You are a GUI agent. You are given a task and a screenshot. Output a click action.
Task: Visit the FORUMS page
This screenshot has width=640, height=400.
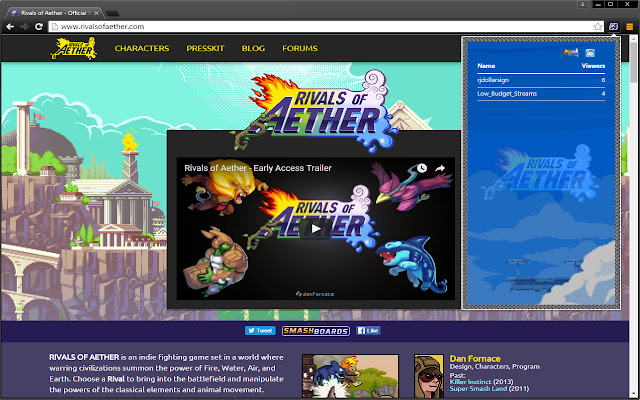click(300, 48)
